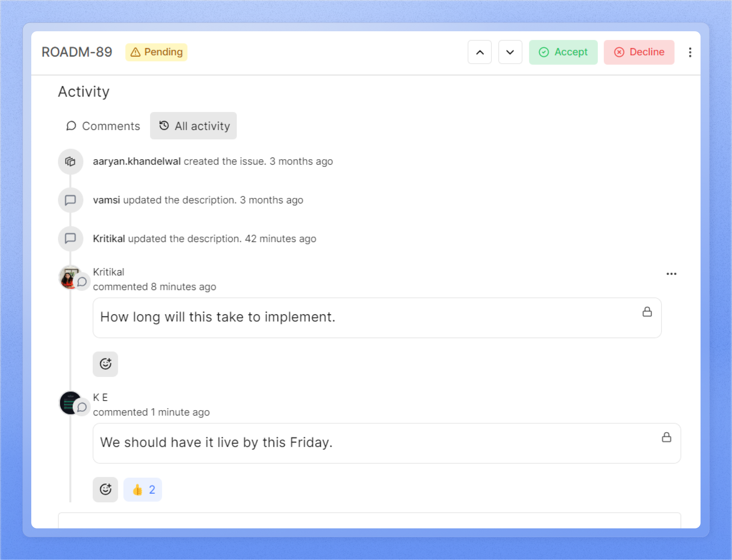The image size is (732, 560).
Task: Decline the pending issue
Action: point(639,52)
